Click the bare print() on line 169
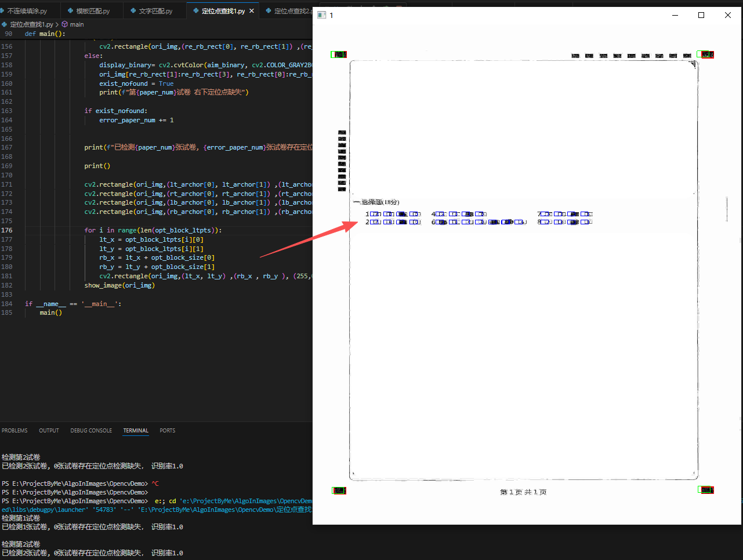 97,166
